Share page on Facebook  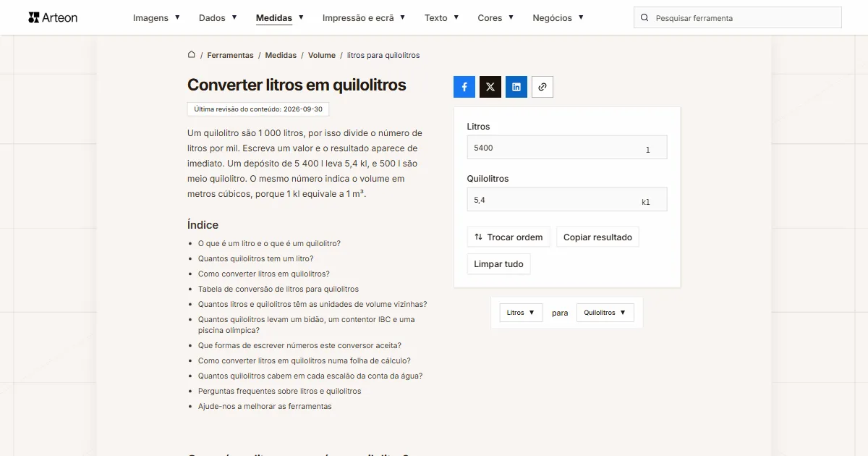point(464,87)
